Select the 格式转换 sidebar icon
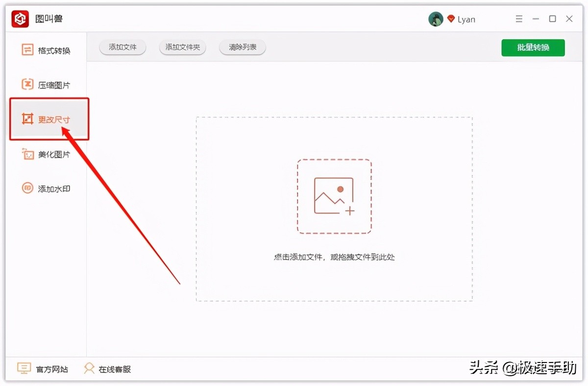The image size is (588, 386). pos(27,50)
